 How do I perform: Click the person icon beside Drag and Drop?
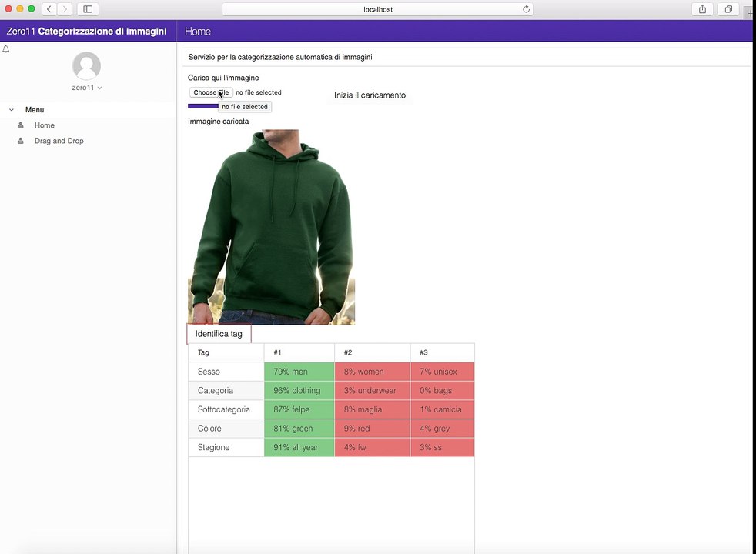click(x=21, y=141)
